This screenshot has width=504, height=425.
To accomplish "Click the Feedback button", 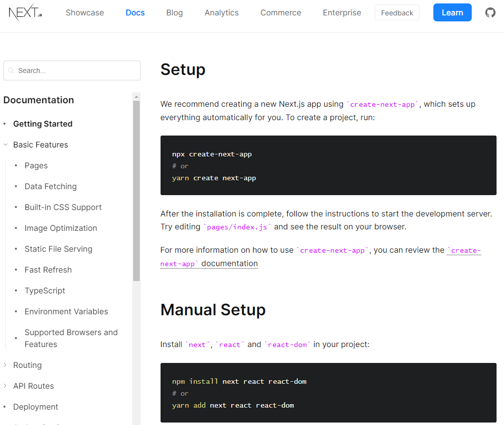I will click(397, 12).
